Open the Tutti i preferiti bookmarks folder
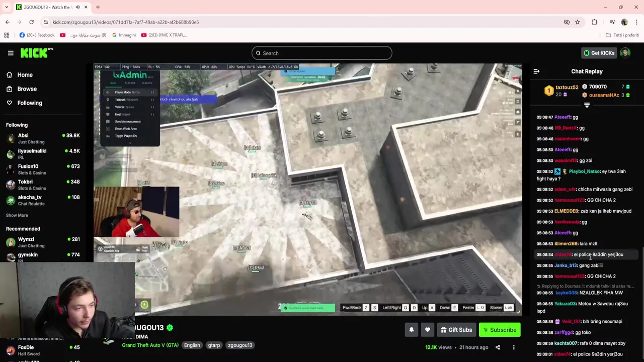This screenshot has width=644, height=362. tap(622, 35)
